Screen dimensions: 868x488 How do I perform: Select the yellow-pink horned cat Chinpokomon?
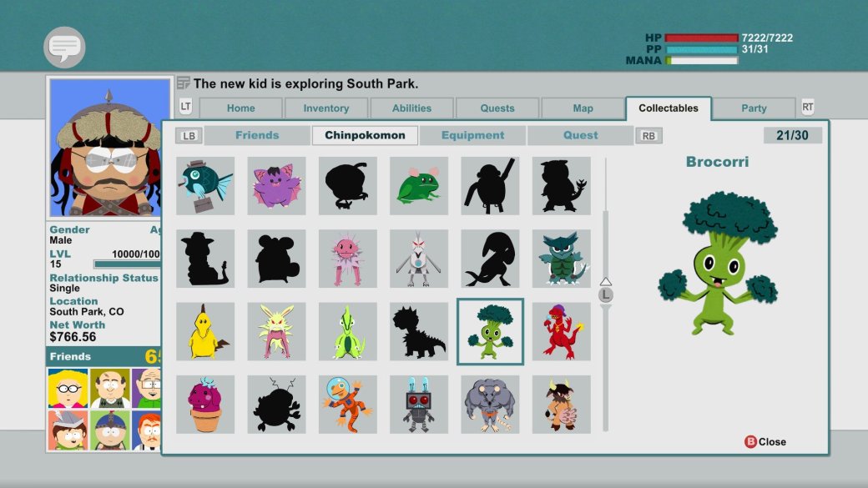click(x=276, y=332)
